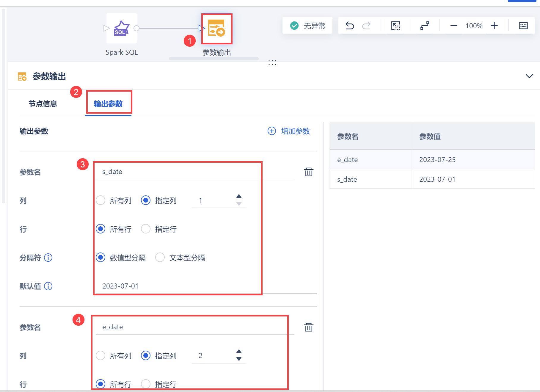Click the fit-to-canvas selection icon
The image size is (540, 392).
pos(395,26)
